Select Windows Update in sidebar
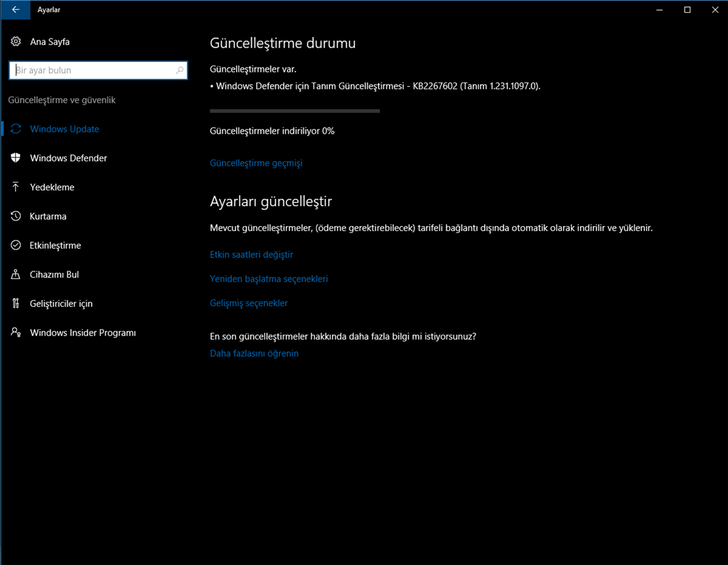This screenshot has width=728, height=565. point(65,129)
